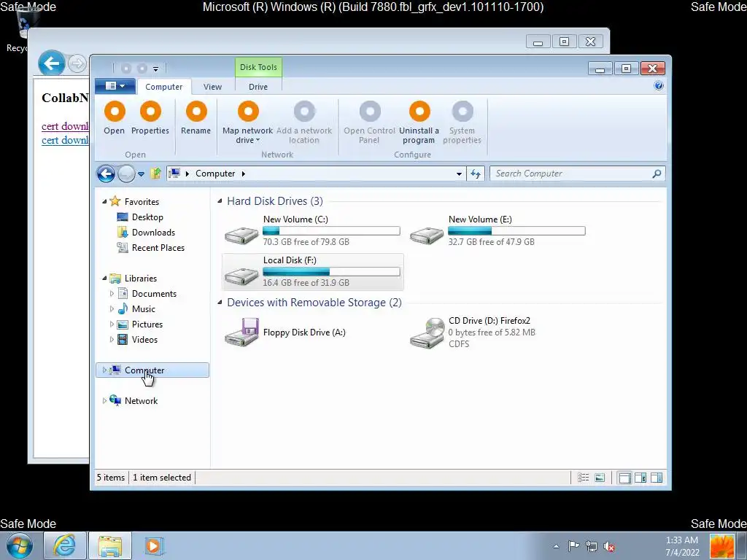Expand the Documents library node
Viewport: 747px width, 560px height.
click(112, 294)
